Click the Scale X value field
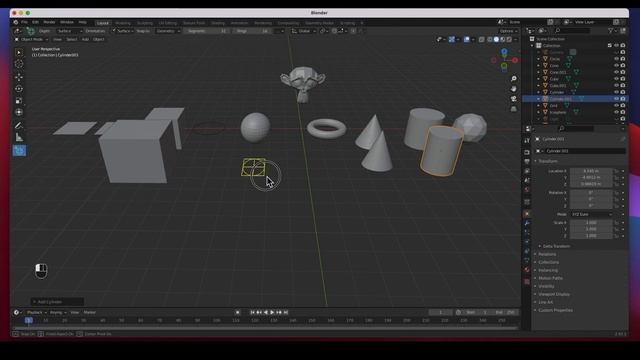The image size is (640, 360). 591,223
